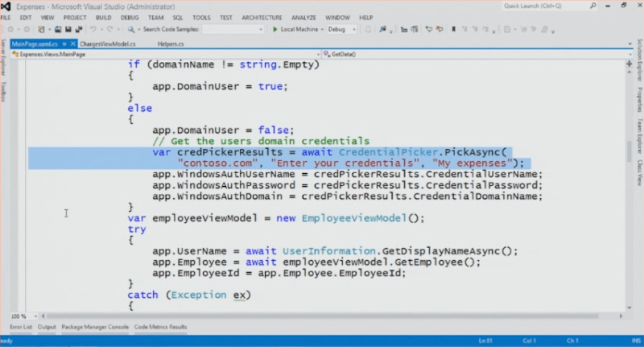Open the document tabs overflow dropdown arrow
The height and width of the screenshot is (347, 644).
630,44
